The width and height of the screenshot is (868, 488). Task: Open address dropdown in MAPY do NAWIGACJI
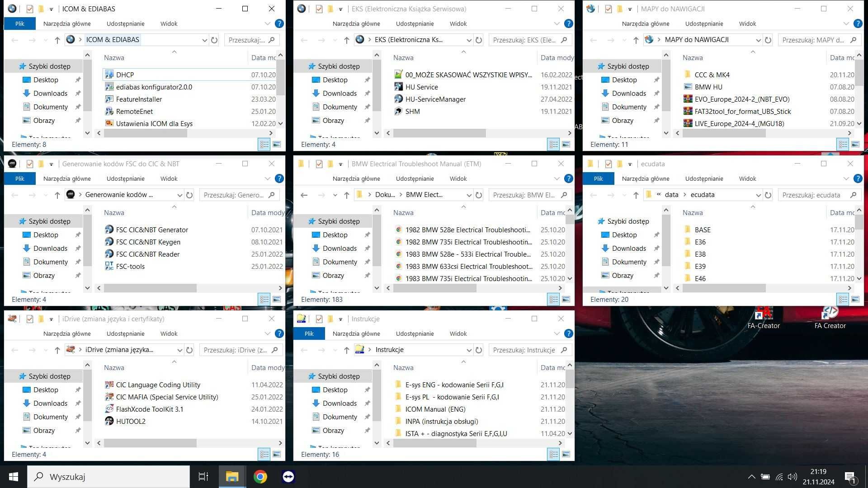[758, 40]
